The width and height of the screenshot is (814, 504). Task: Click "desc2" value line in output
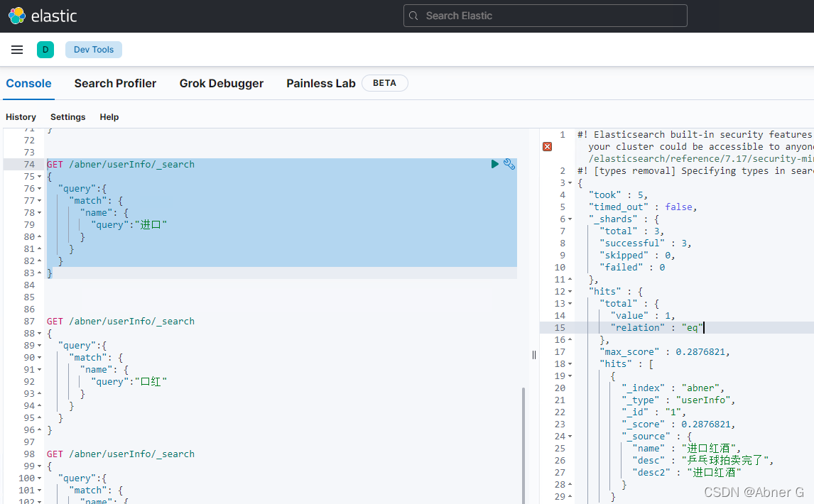point(687,472)
